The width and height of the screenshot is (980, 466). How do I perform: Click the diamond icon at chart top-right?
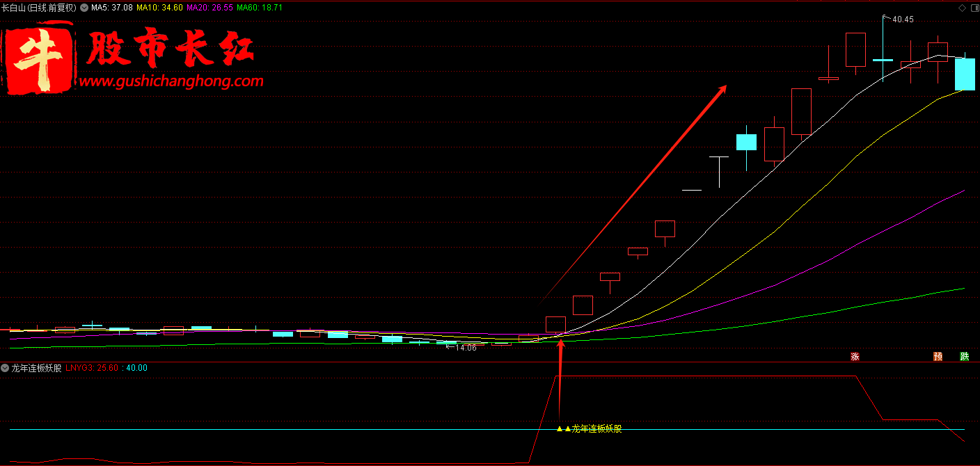[x=963, y=8]
